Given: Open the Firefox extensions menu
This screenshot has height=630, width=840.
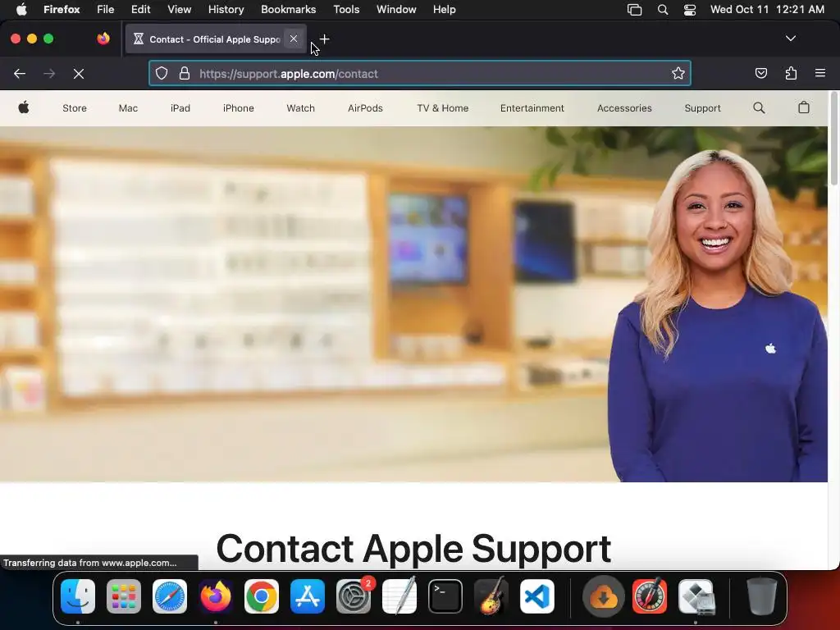Looking at the screenshot, I should coord(791,73).
